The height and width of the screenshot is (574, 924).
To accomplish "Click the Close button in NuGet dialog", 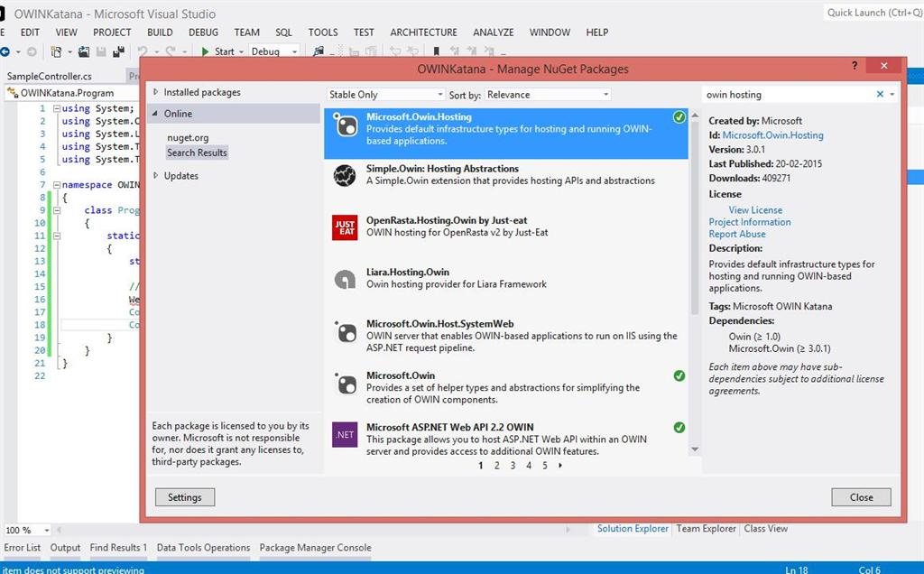I will (x=861, y=497).
